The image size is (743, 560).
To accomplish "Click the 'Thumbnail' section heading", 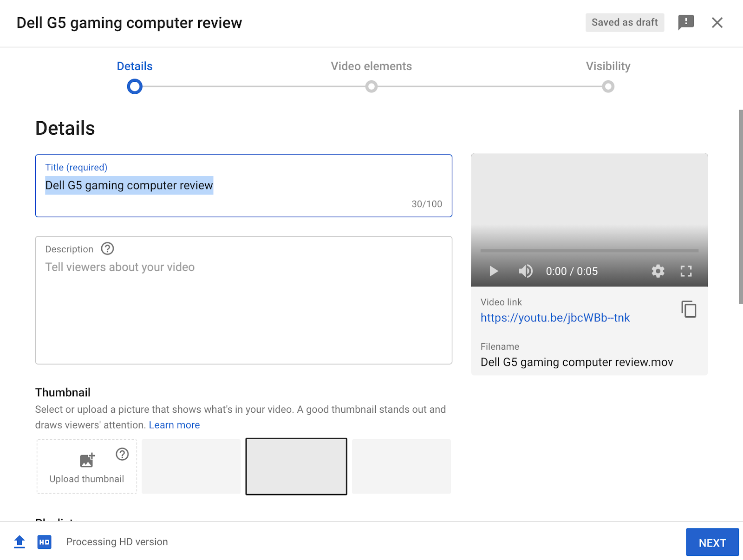I will click(x=63, y=392).
